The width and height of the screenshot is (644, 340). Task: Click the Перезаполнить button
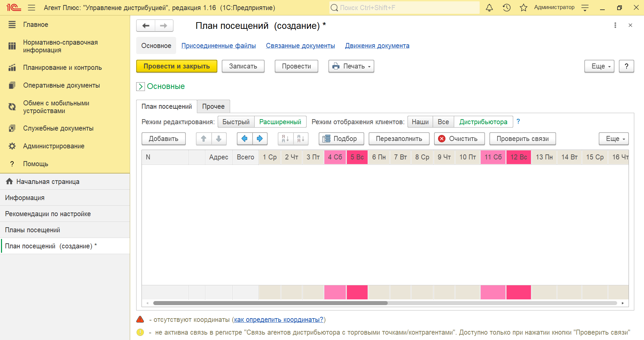click(399, 139)
